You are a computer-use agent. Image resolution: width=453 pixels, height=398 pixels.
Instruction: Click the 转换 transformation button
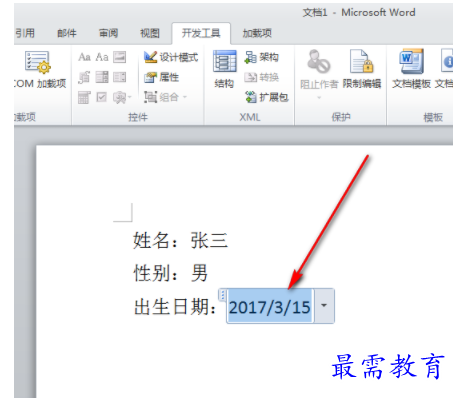pyautogui.click(x=261, y=77)
